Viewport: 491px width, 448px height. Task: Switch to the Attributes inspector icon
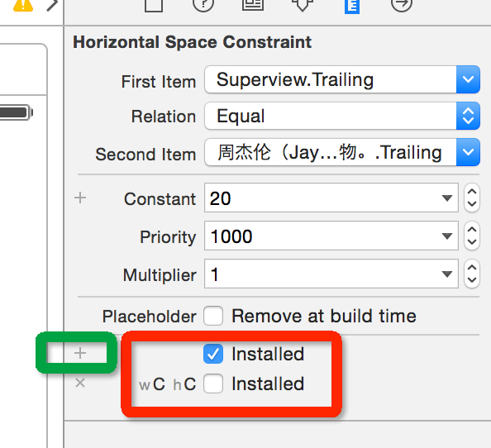(x=303, y=4)
